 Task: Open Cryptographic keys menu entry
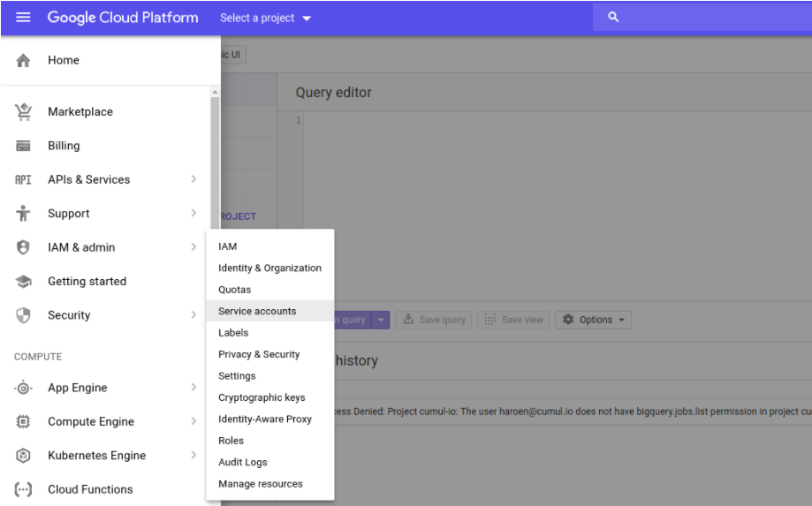click(x=262, y=397)
